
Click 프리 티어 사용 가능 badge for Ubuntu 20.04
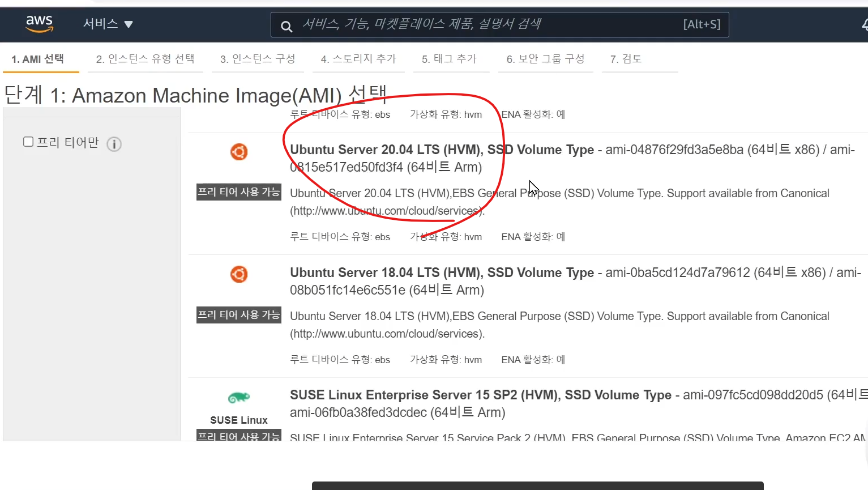(x=239, y=192)
